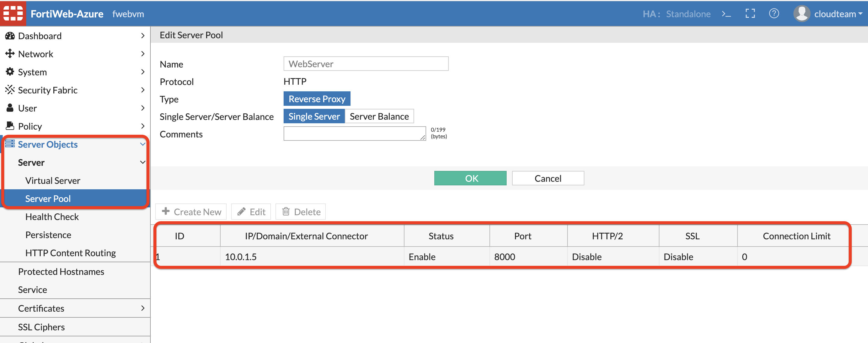Click the Name input field
Viewport: 868px width, 343px height.
(x=365, y=64)
